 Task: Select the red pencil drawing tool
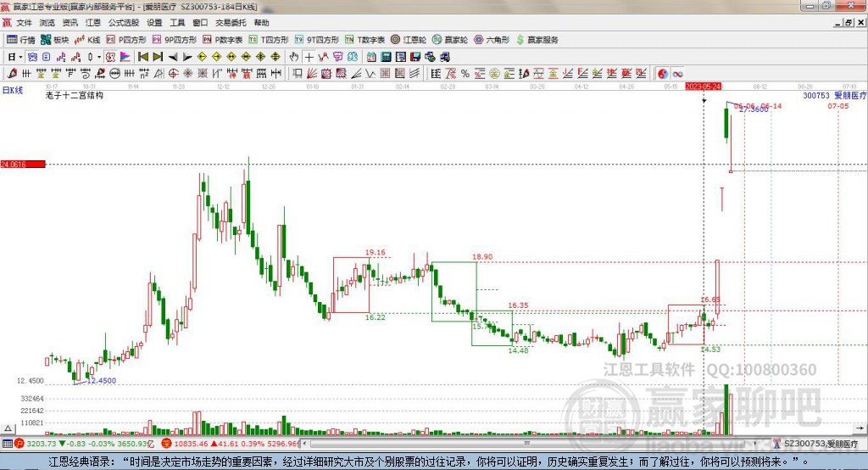click(12, 74)
